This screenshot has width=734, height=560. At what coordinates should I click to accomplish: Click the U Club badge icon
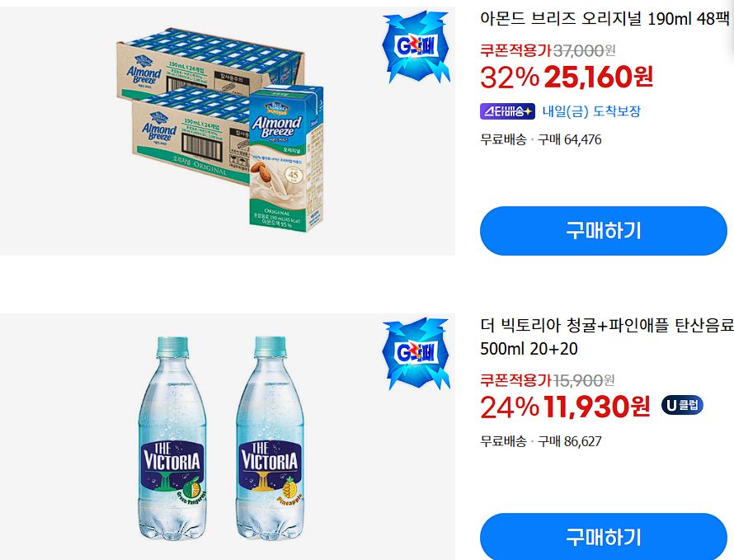[x=682, y=406]
